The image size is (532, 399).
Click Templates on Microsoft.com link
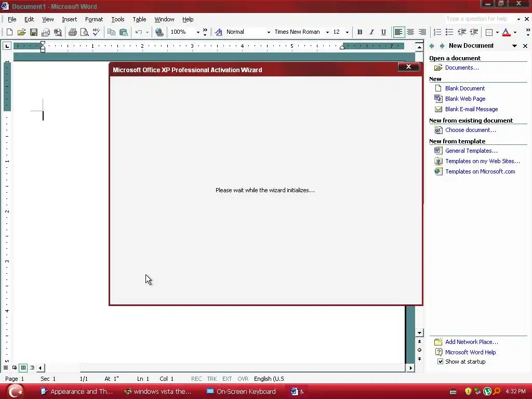pyautogui.click(x=480, y=171)
